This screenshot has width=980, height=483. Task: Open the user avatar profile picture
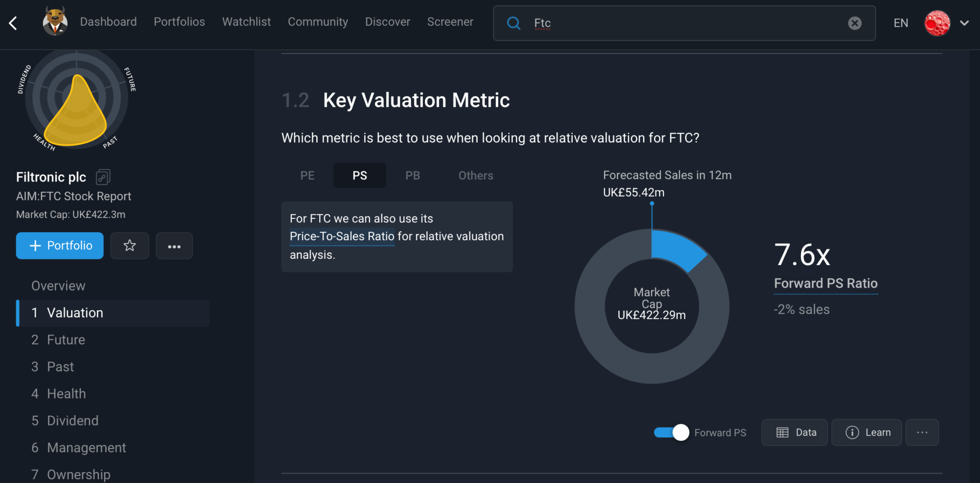pos(937,23)
